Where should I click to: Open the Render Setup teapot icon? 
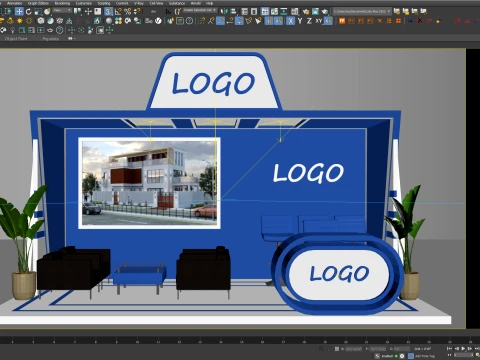[306, 12]
